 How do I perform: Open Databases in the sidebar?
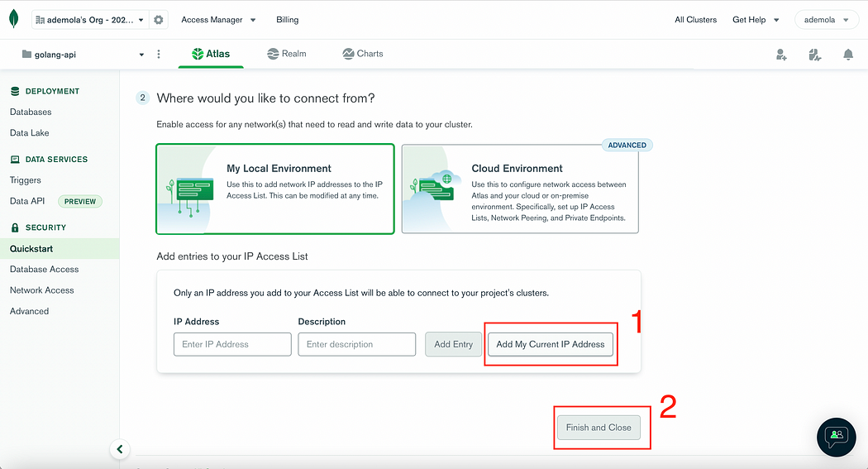tap(31, 112)
